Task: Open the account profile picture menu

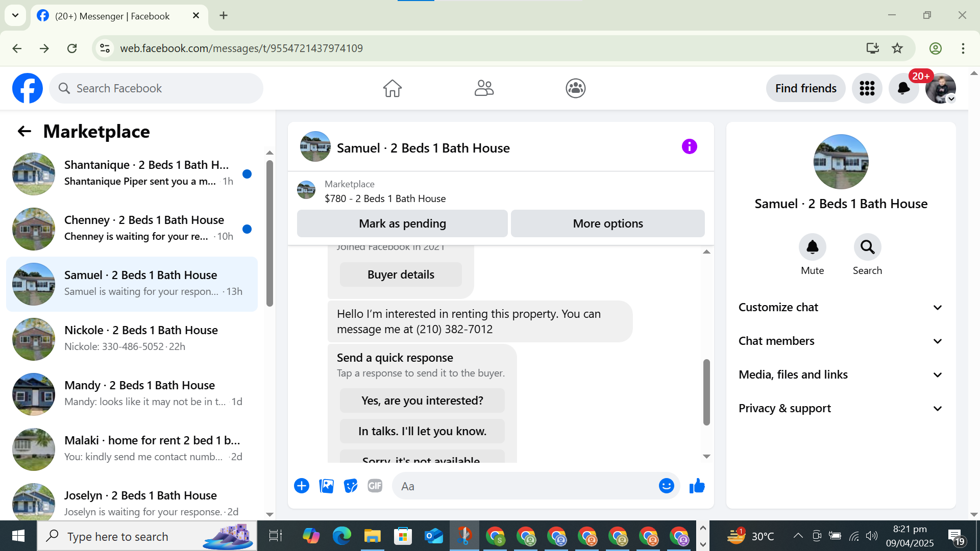Action: click(941, 88)
